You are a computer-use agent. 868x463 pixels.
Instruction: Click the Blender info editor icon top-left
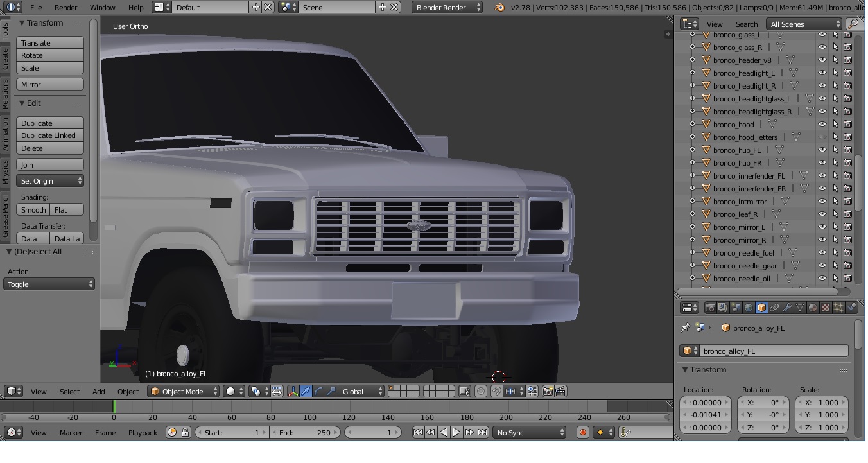(13, 7)
